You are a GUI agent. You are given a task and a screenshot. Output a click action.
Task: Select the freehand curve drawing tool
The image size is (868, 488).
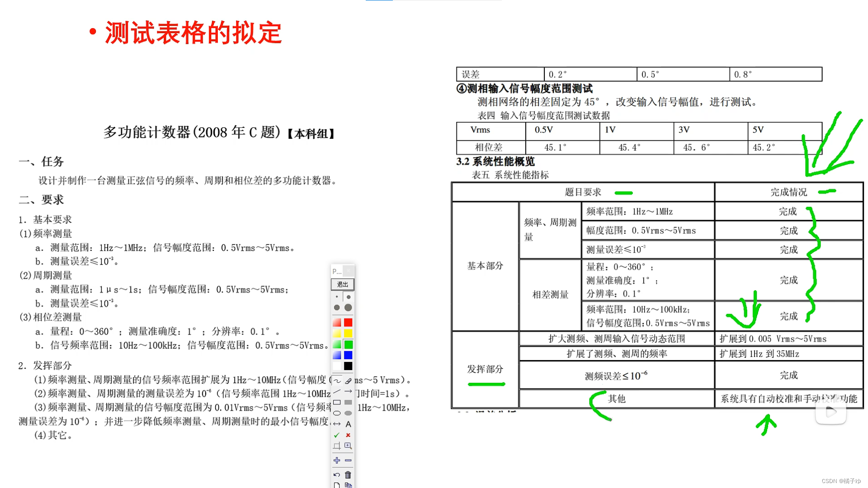pyautogui.click(x=337, y=380)
